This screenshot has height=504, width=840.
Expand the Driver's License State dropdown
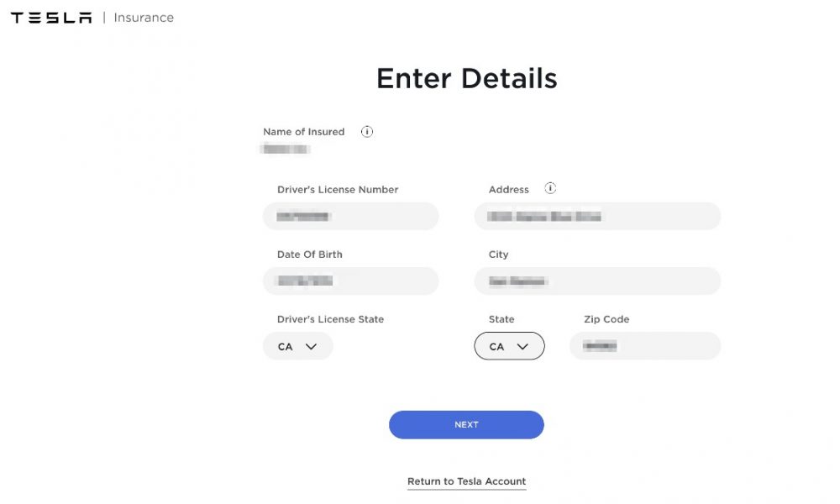298,346
